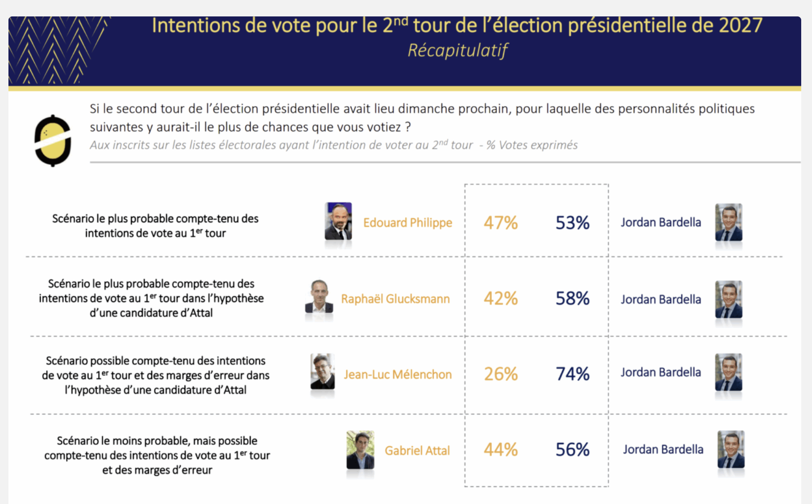Click Raphaël Glucksmann's portrait photo
Viewport: 812px width, 504px height.
tap(319, 297)
